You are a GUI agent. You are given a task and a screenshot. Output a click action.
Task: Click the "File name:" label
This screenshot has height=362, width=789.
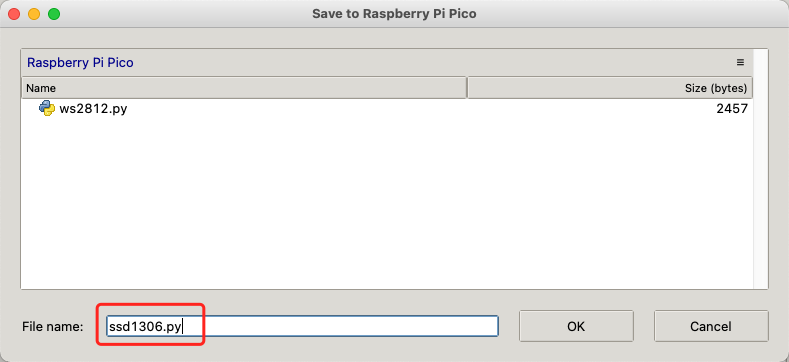click(x=53, y=327)
